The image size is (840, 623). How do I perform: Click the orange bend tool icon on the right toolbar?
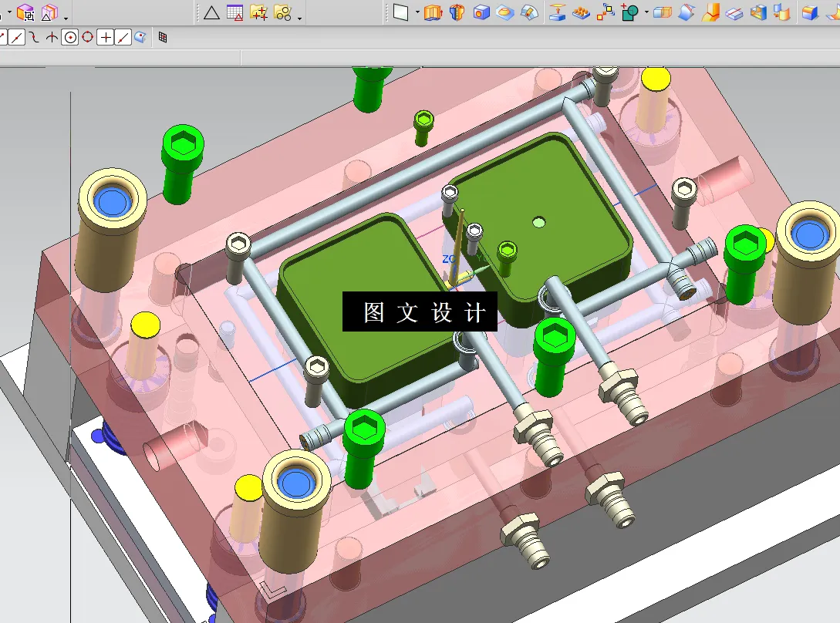point(711,12)
